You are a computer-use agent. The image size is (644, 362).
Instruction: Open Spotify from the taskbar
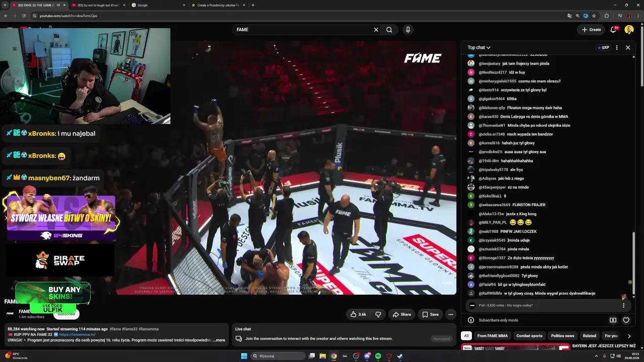click(x=378, y=356)
